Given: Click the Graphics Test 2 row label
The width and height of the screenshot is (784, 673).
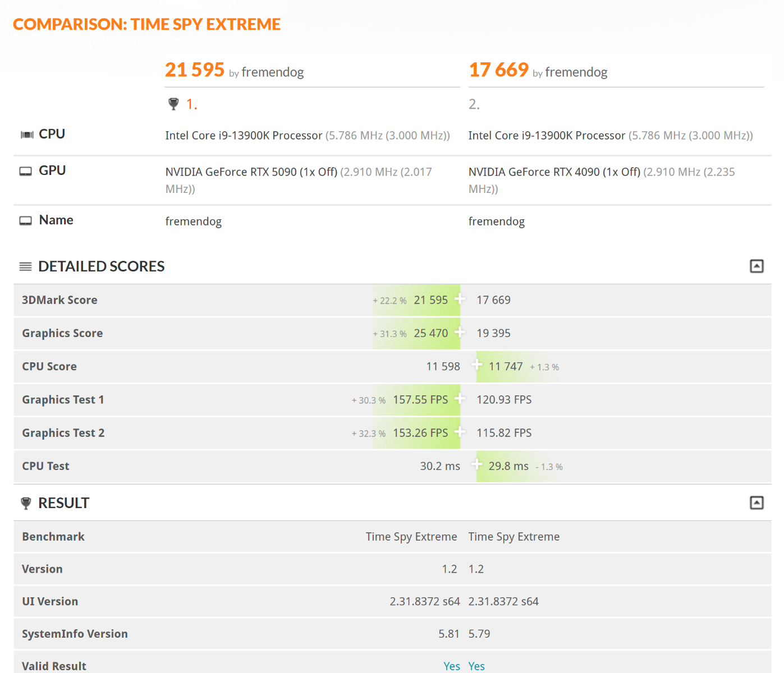Looking at the screenshot, I should (x=63, y=433).
